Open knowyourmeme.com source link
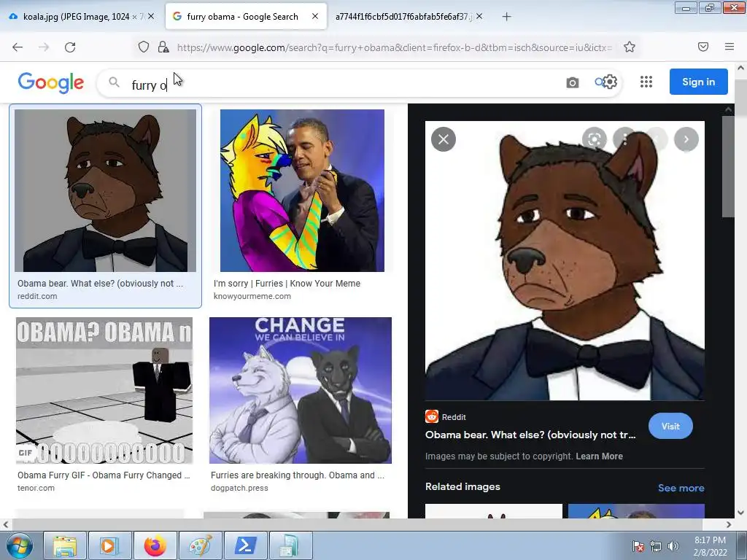747x560 pixels. [x=252, y=296]
